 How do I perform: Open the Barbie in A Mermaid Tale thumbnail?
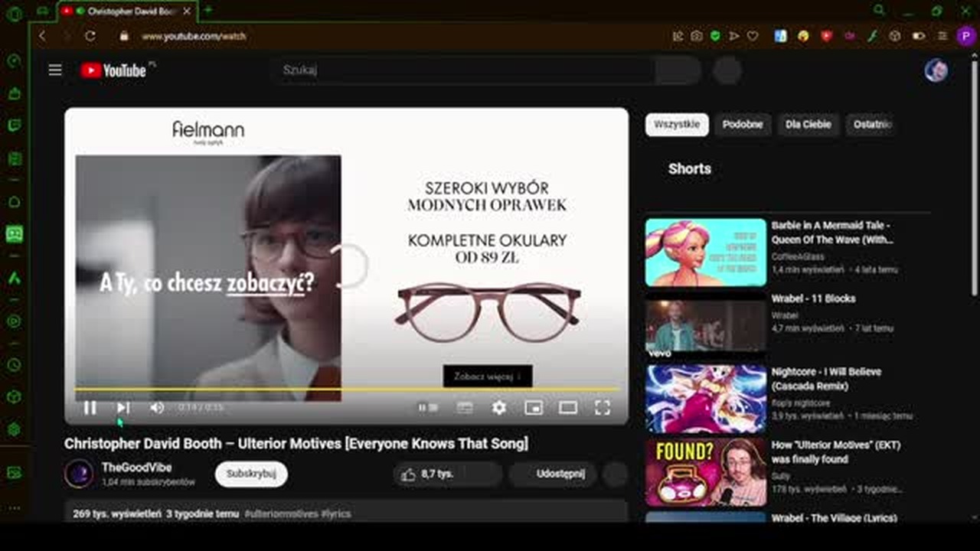pos(705,253)
